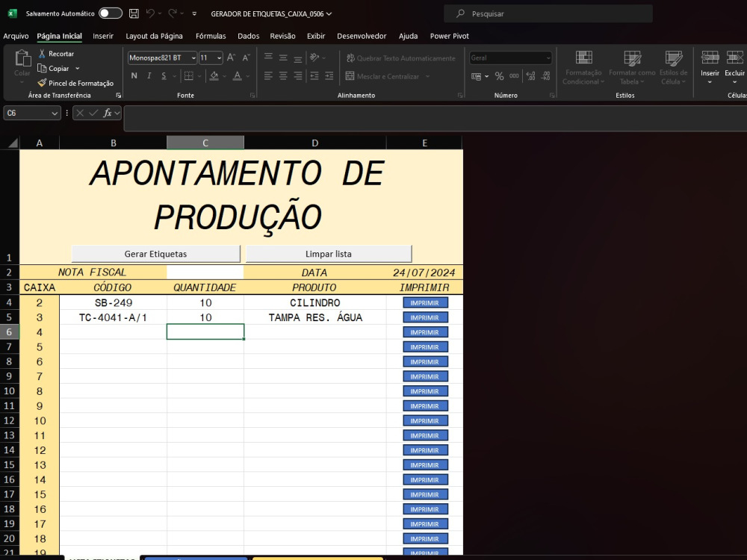Toggle Negrito bold N button
The width and height of the screenshot is (747, 560).
click(x=134, y=75)
